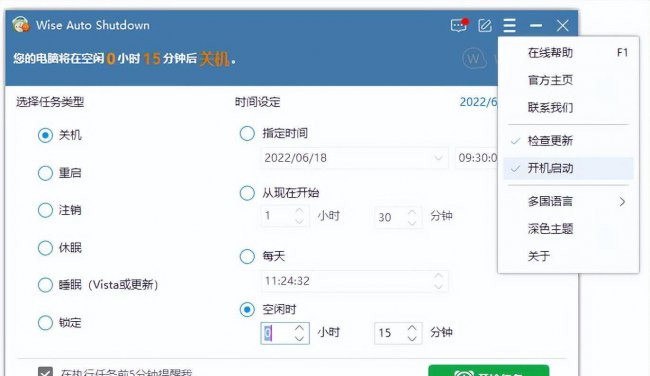The image size is (650, 376).
Task: Decrease the idle 15 minutes value
Action: (412, 338)
